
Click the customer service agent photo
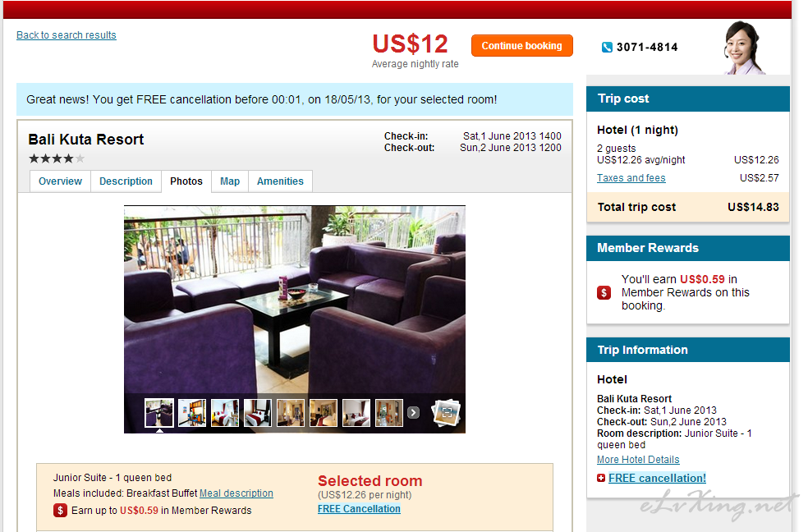[x=742, y=48]
